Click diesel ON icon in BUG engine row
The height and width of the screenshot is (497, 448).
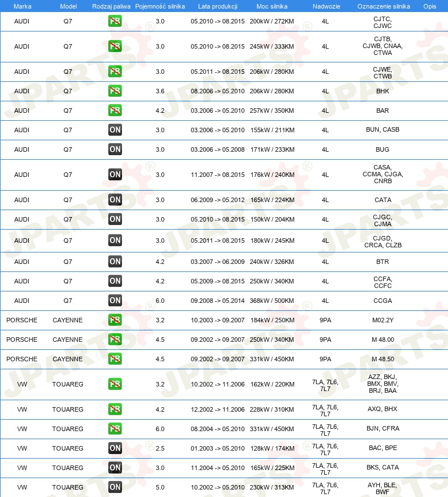(115, 149)
